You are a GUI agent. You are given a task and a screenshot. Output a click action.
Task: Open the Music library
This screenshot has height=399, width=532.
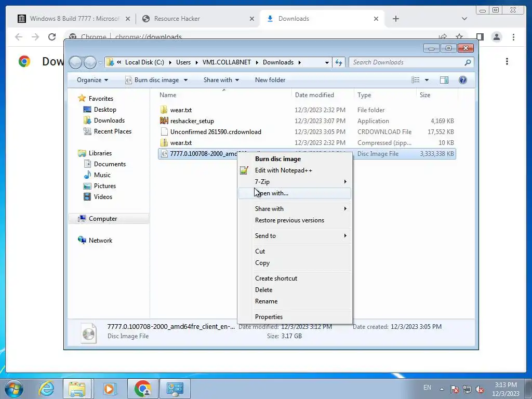pyautogui.click(x=102, y=175)
